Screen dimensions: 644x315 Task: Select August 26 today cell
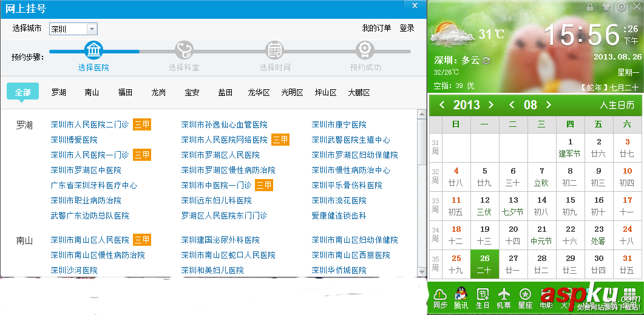(x=484, y=264)
